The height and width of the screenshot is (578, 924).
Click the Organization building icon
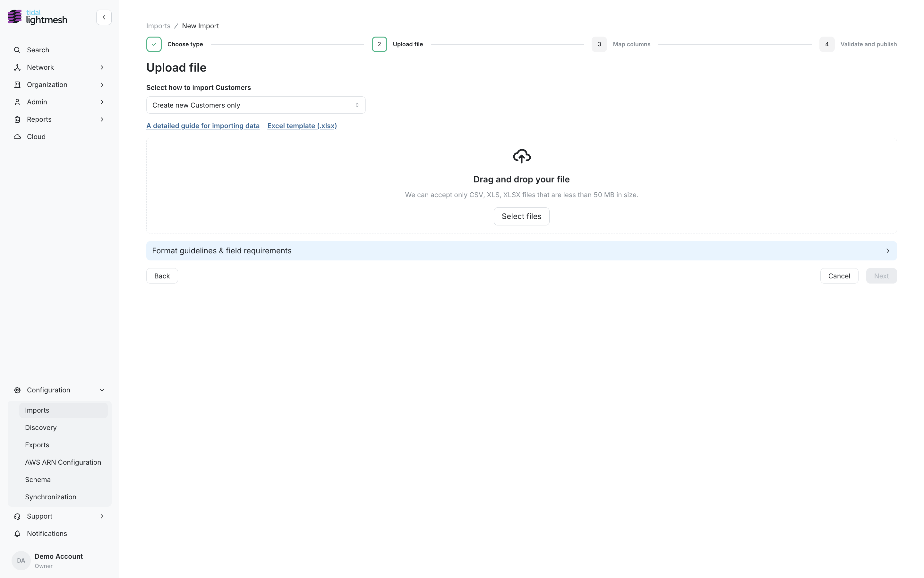click(17, 85)
